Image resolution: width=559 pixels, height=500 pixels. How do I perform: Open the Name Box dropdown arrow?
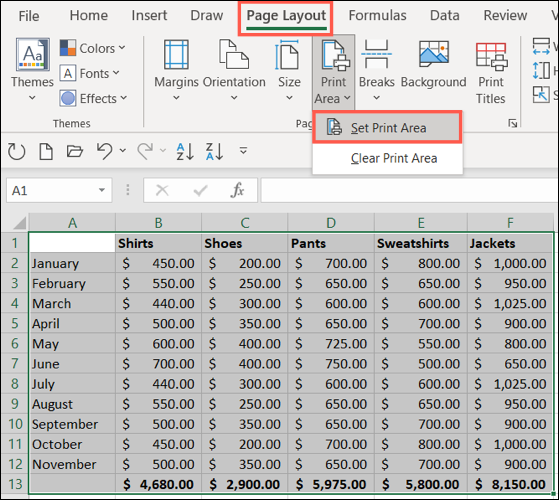click(x=102, y=190)
